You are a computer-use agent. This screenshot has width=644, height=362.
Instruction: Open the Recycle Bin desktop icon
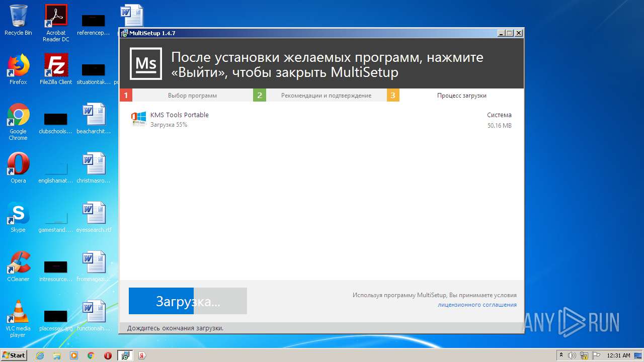[18, 21]
